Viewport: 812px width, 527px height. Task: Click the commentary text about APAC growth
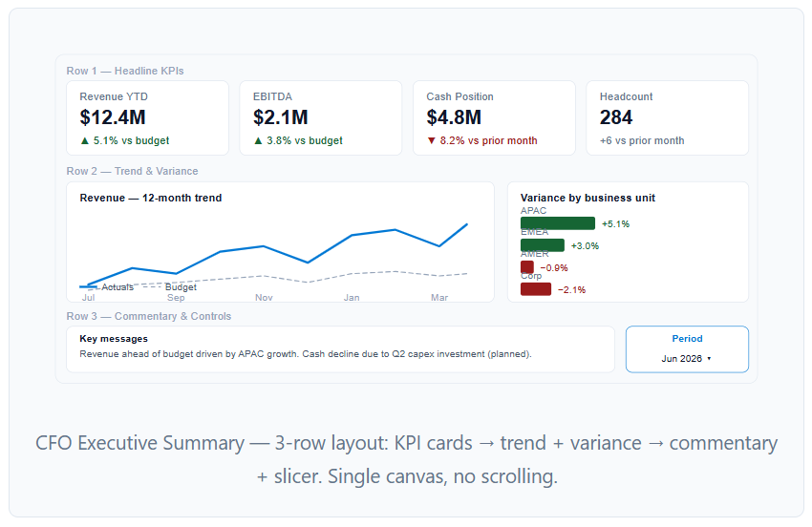[306, 354]
